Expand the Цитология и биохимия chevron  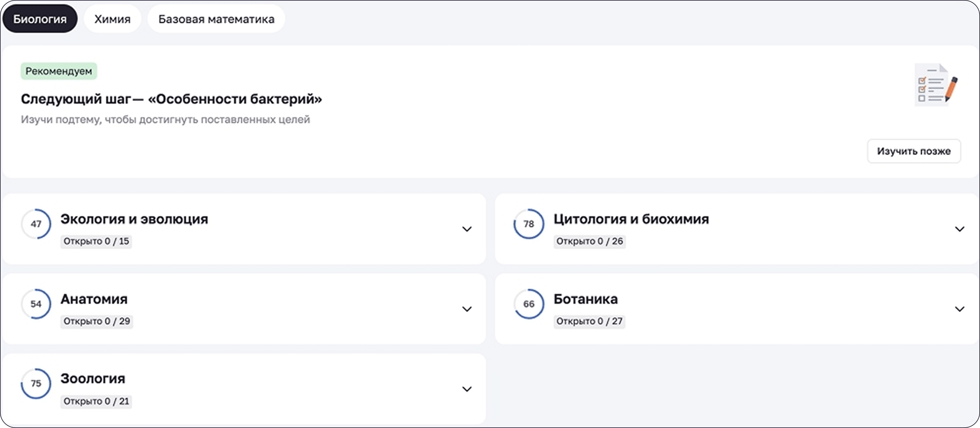coord(959,229)
